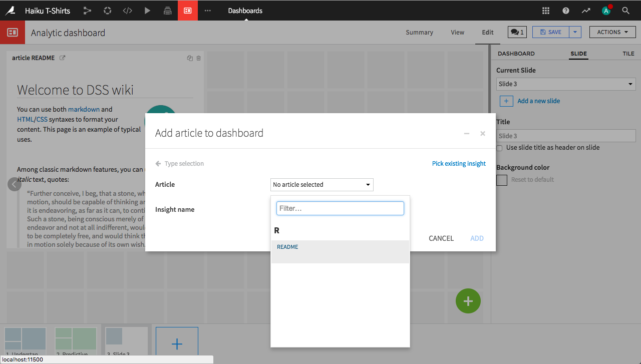Open the user avatar menu
Screen dimensions: 641x364
click(606, 11)
